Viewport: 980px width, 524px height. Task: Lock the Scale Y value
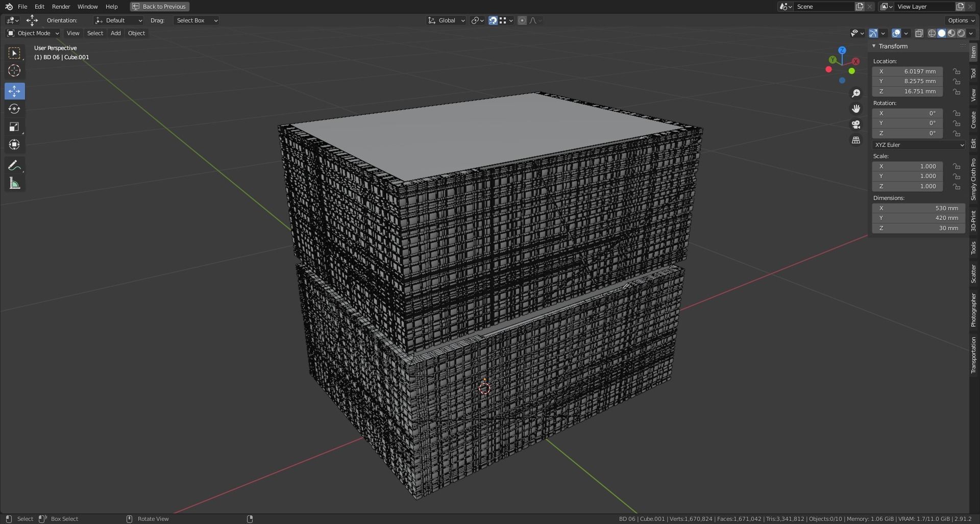pos(957,177)
